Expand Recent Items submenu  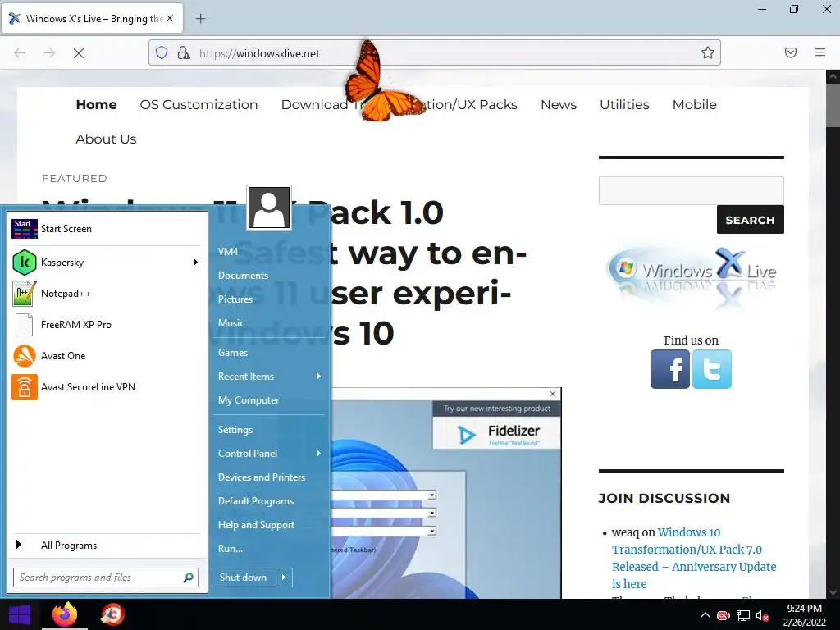(319, 377)
